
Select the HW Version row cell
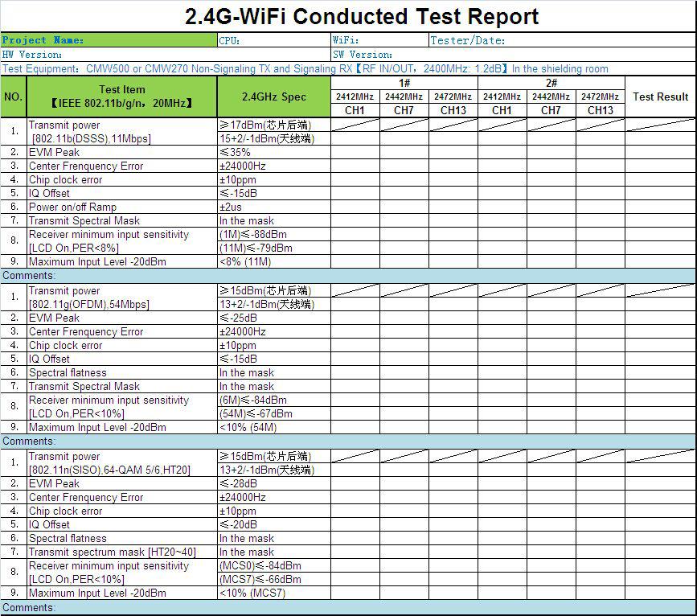(x=165, y=55)
